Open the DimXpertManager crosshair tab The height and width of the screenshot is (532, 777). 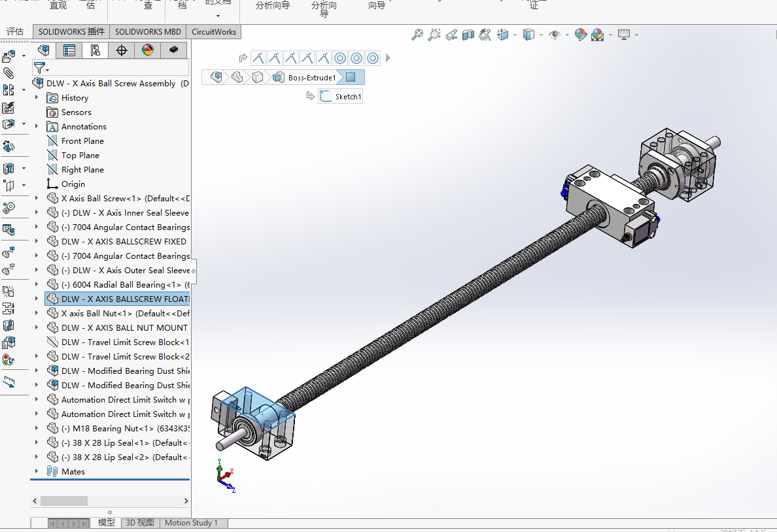click(x=122, y=50)
